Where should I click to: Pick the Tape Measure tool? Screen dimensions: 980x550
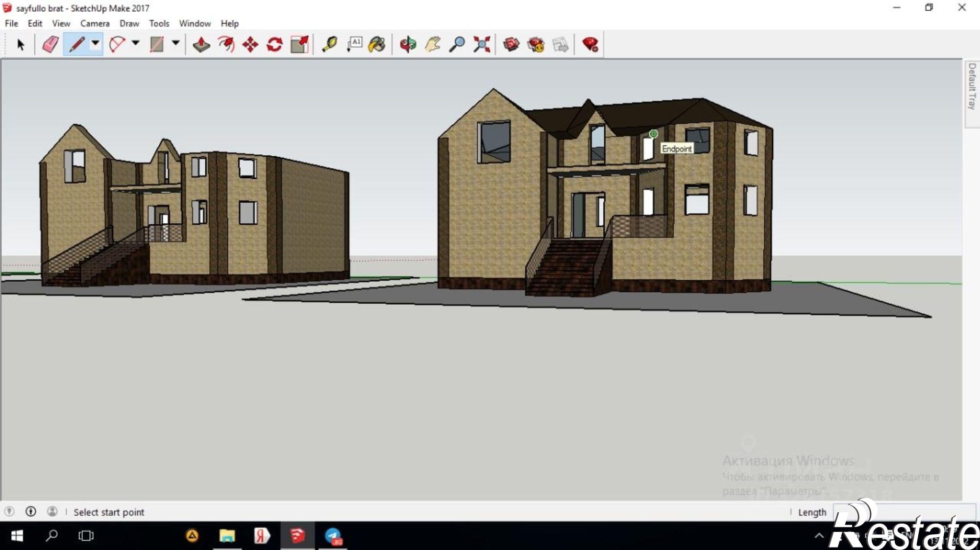pos(329,45)
